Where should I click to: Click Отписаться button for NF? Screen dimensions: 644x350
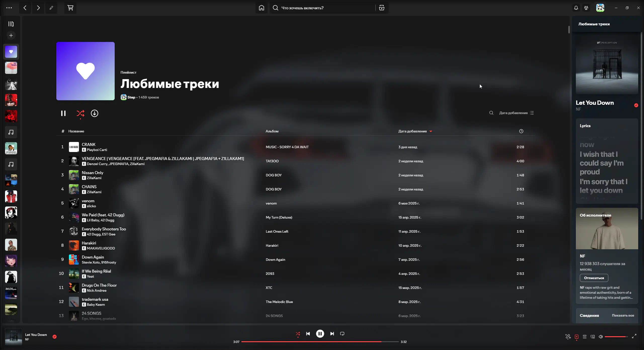594,278
